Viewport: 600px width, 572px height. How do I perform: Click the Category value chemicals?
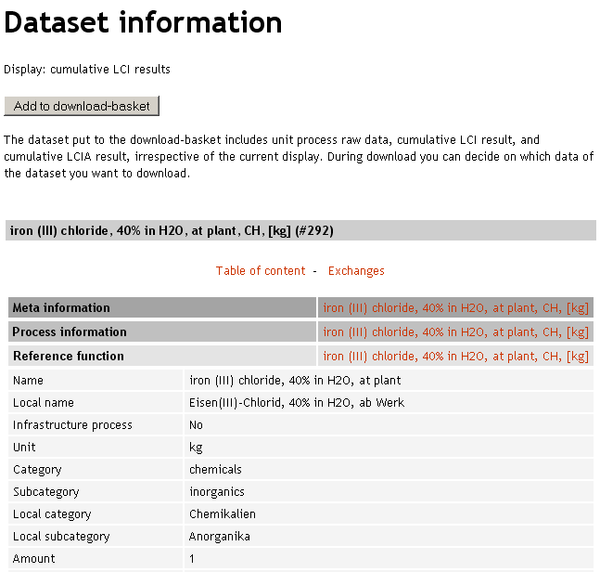(x=215, y=470)
